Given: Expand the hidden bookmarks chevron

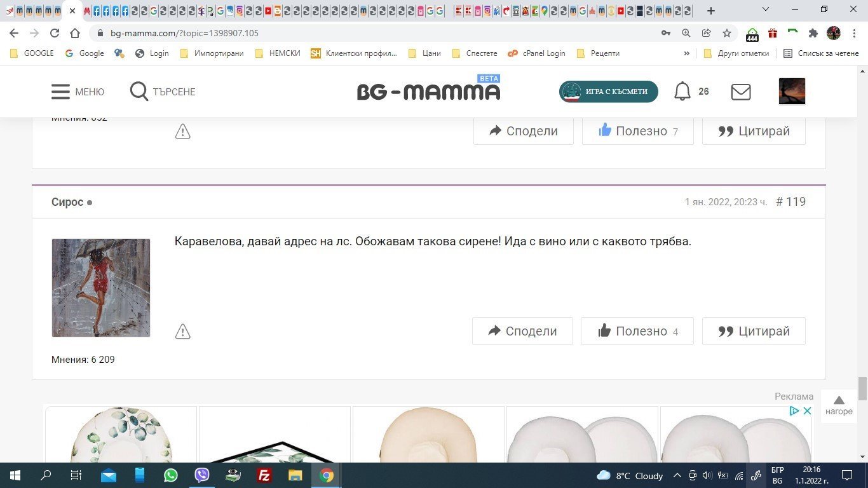Looking at the screenshot, I should tap(686, 53).
